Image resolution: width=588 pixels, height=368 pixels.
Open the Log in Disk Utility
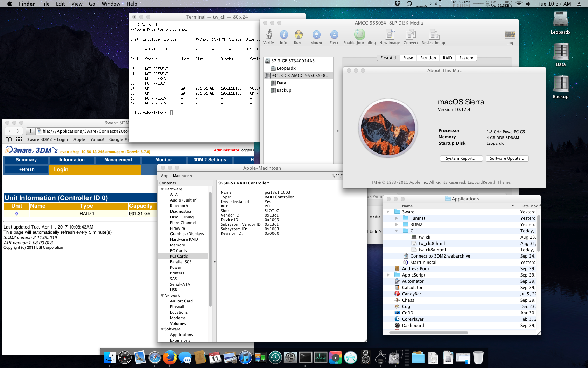(510, 35)
